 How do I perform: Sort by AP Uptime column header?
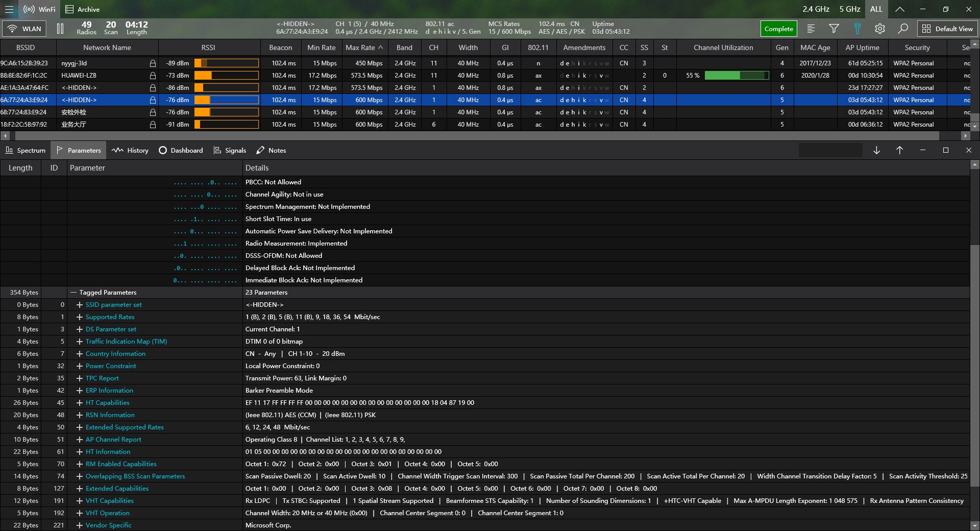[862, 47]
